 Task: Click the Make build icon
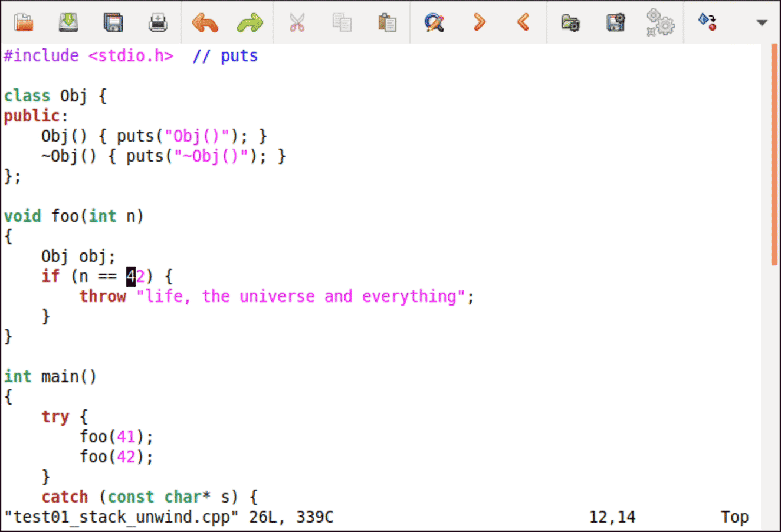click(x=707, y=22)
